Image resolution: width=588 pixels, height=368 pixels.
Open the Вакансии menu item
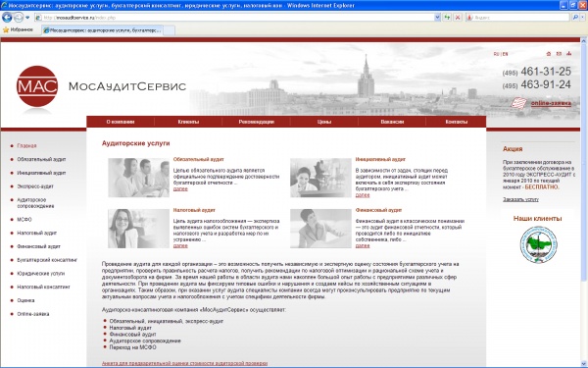(392, 122)
